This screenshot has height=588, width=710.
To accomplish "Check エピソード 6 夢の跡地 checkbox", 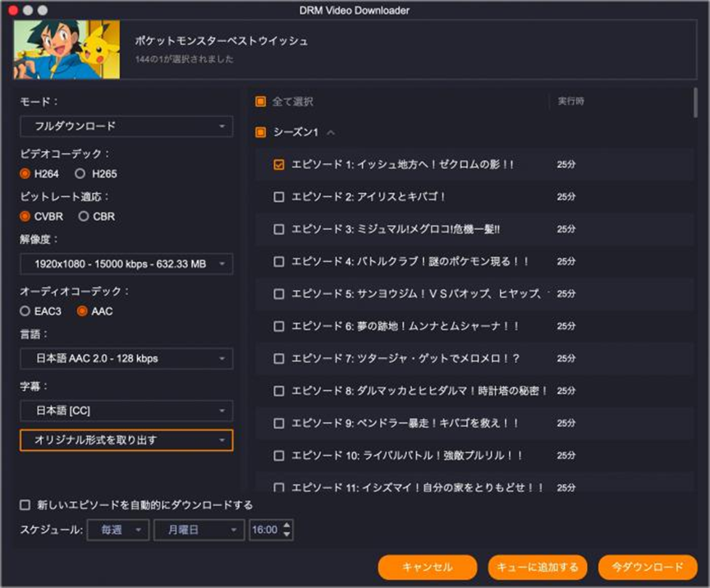I will pyautogui.click(x=279, y=326).
